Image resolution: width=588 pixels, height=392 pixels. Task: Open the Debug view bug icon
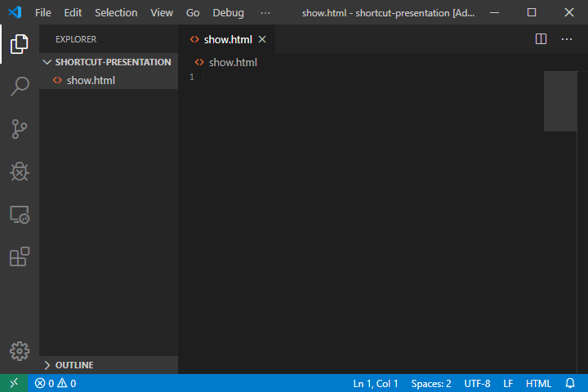[20, 171]
